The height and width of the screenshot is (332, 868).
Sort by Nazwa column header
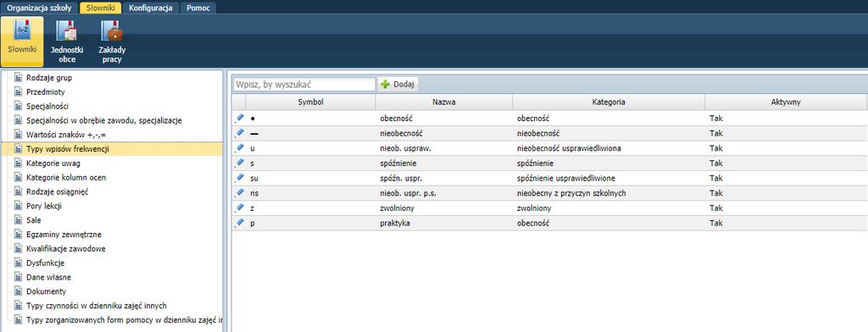[x=444, y=102]
